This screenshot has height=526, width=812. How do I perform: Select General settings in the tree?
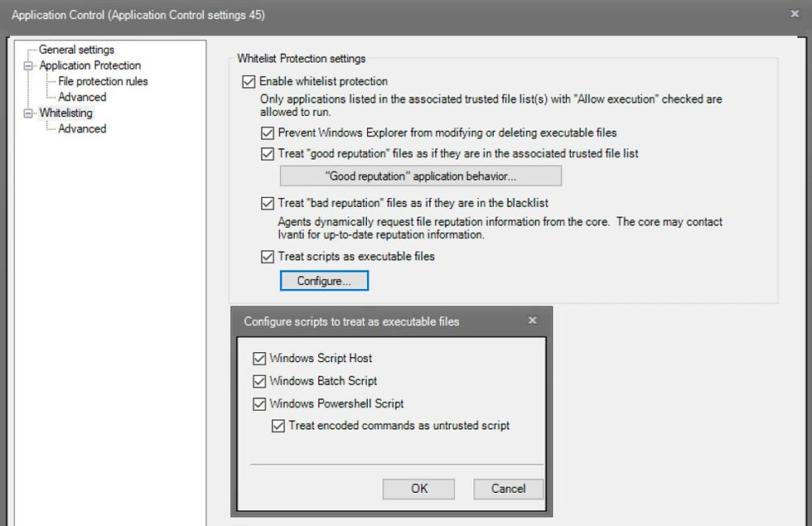pyautogui.click(x=76, y=50)
